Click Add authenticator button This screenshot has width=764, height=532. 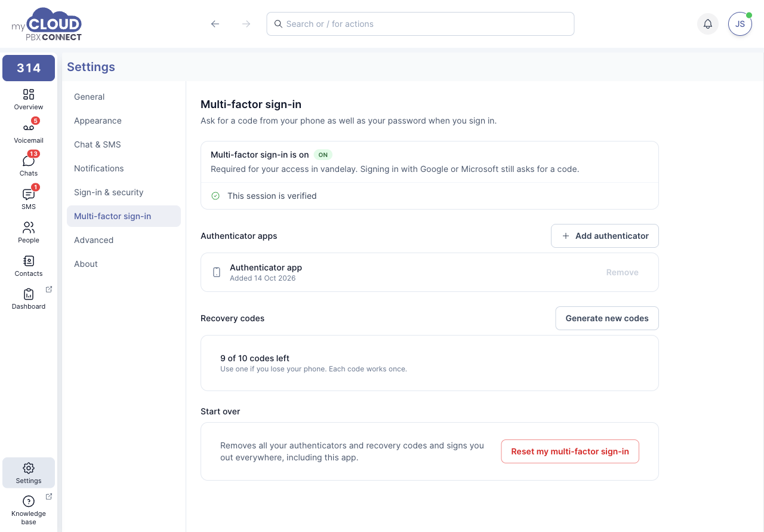pos(605,236)
